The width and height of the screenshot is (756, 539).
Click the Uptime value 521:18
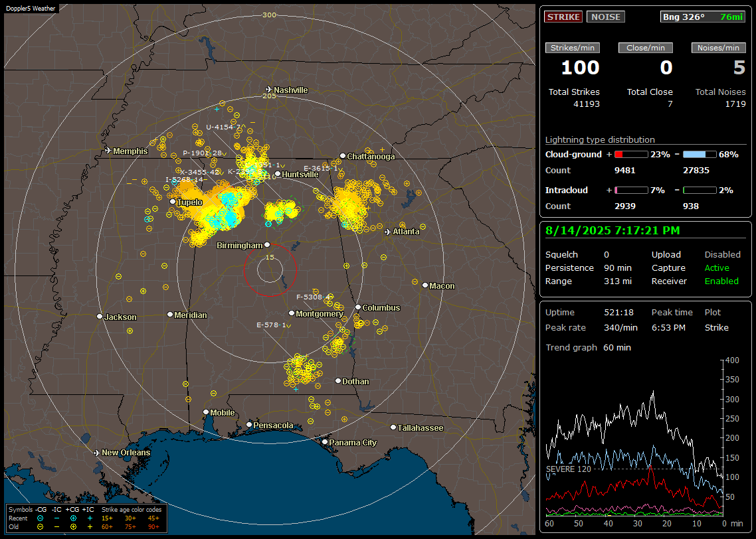coord(618,312)
